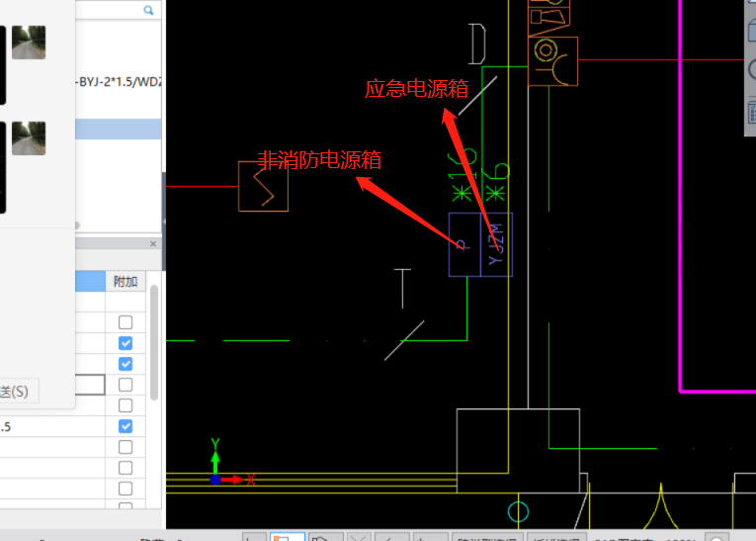This screenshot has width=756, height=541.
Task: Tick the unchecked box just below the input-field row
Action: (x=126, y=406)
